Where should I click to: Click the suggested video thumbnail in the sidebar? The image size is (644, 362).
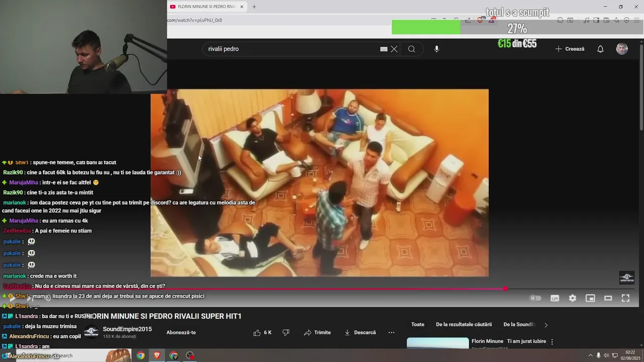point(438,343)
